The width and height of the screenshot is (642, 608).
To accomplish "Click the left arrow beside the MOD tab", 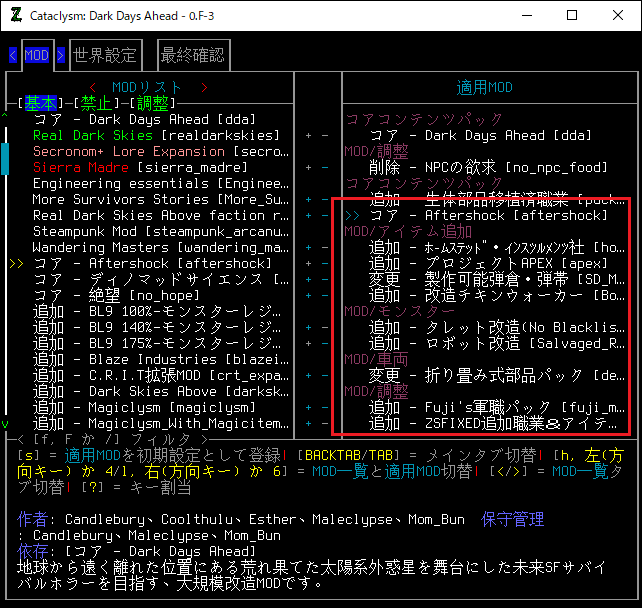I will [13, 55].
